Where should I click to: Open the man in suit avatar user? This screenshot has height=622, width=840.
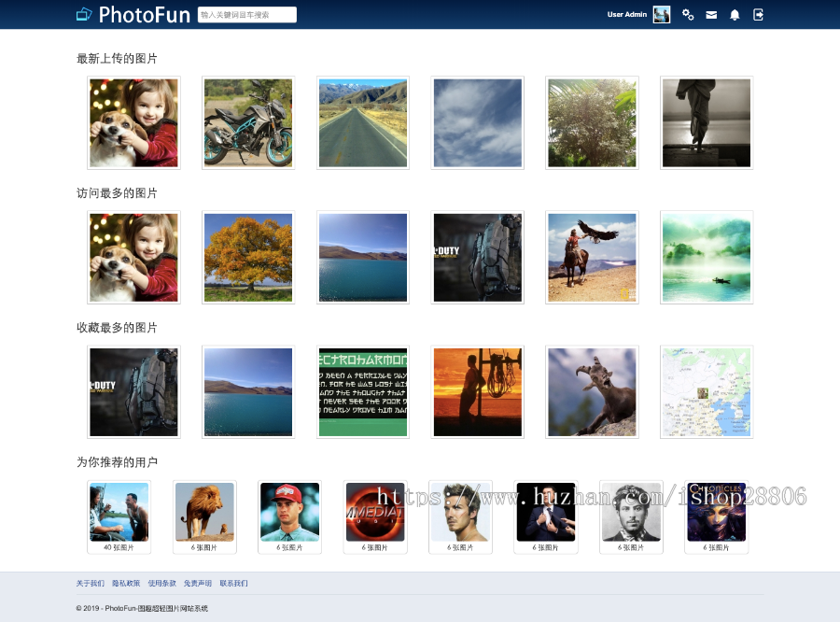(545, 516)
